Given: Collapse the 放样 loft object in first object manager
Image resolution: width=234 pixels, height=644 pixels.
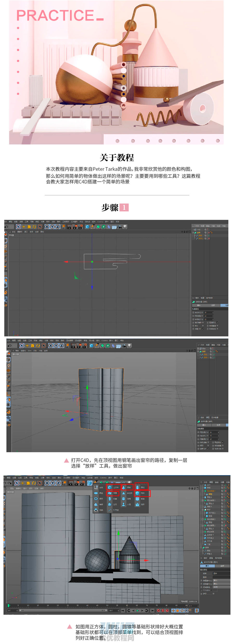Looking at the screenshot, I should point(193,233).
